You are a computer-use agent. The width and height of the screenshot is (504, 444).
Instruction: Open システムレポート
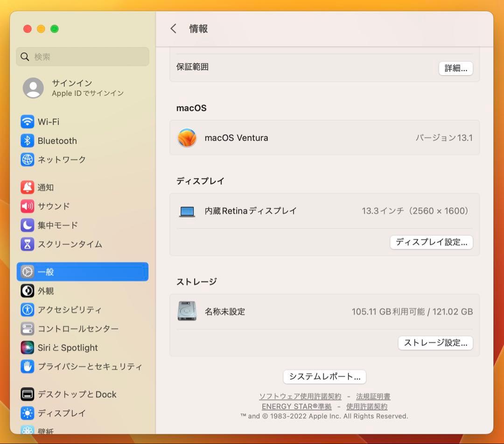pyautogui.click(x=324, y=377)
